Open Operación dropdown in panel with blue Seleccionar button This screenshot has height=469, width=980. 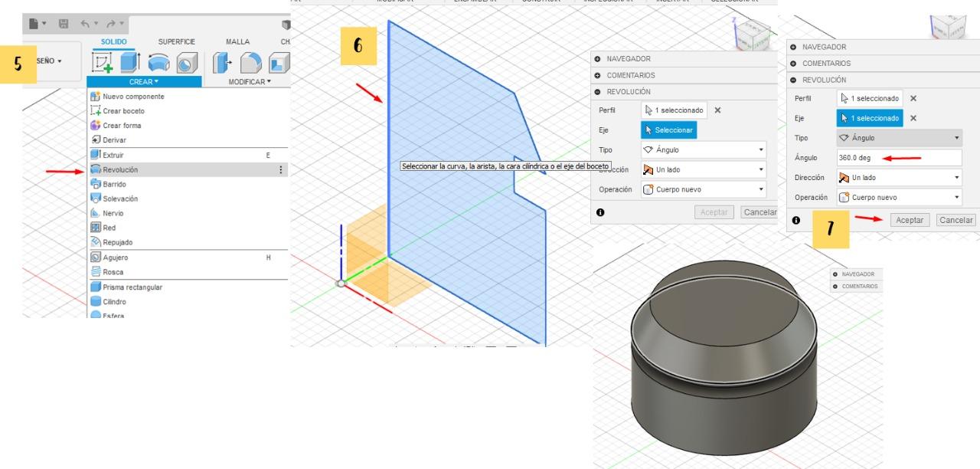(x=704, y=189)
